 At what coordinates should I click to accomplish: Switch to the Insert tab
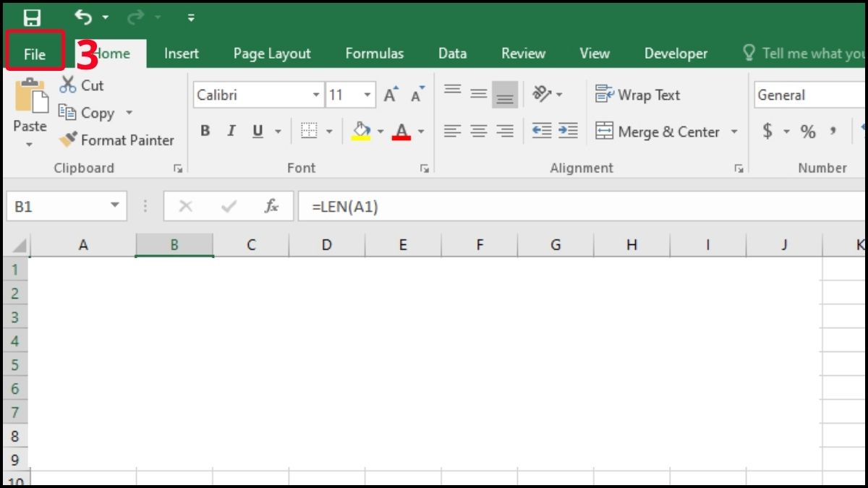pos(182,53)
